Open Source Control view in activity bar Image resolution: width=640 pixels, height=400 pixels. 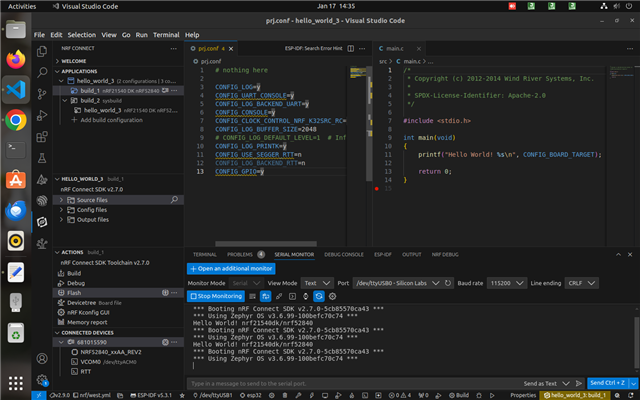click(42, 94)
